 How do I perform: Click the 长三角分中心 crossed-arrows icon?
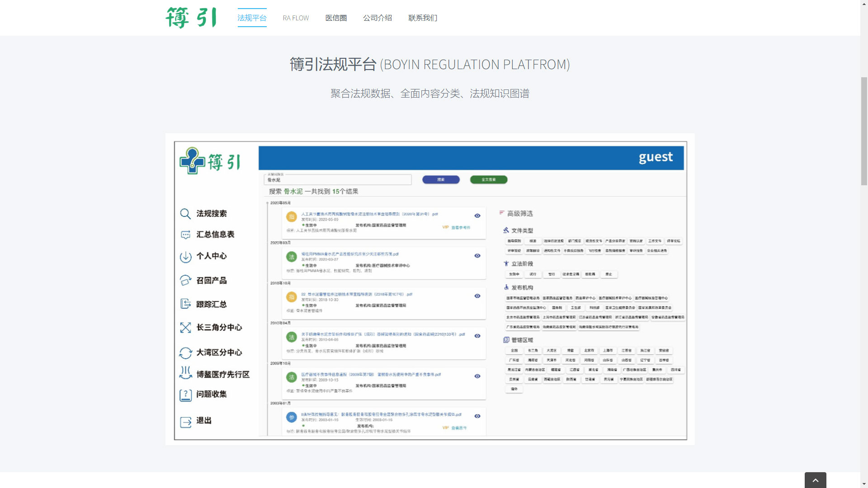point(185,328)
